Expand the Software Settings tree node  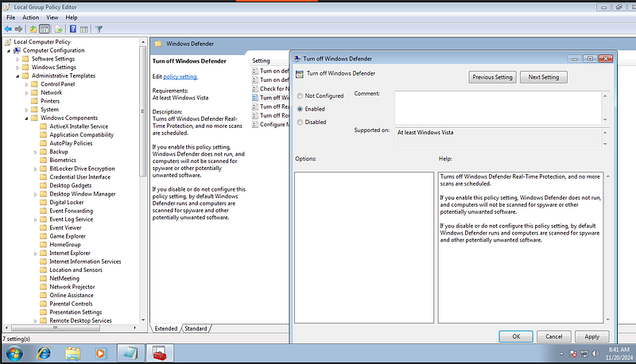17,59
